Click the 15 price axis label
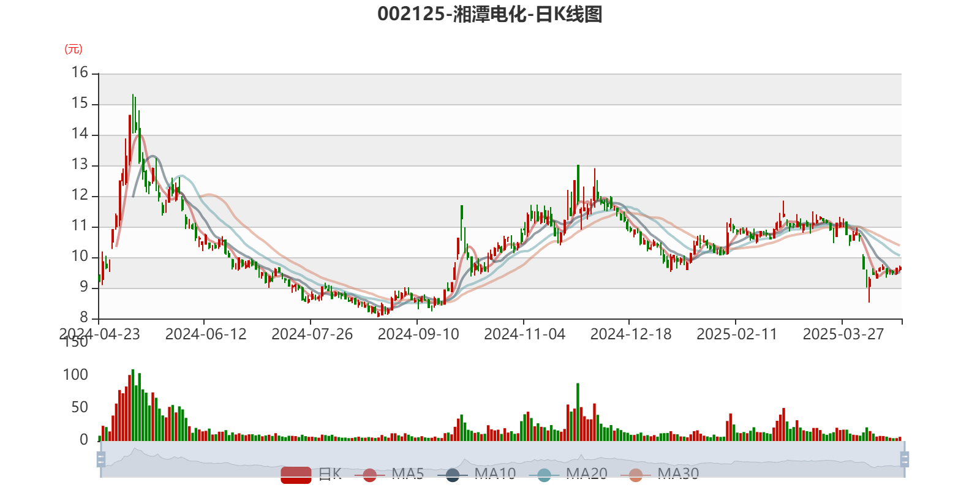Screen dimensions: 980x490 pos(80,103)
